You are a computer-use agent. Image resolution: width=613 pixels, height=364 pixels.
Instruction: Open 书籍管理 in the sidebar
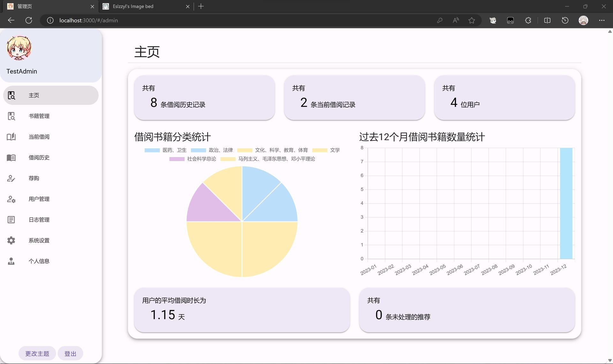pyautogui.click(x=51, y=116)
